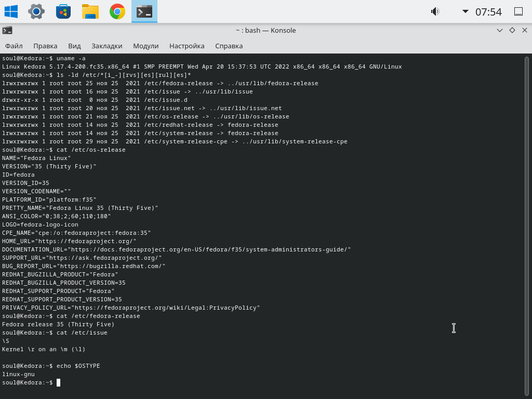532x399 pixels.
Task: Open the Вид menu
Action: pos(74,46)
